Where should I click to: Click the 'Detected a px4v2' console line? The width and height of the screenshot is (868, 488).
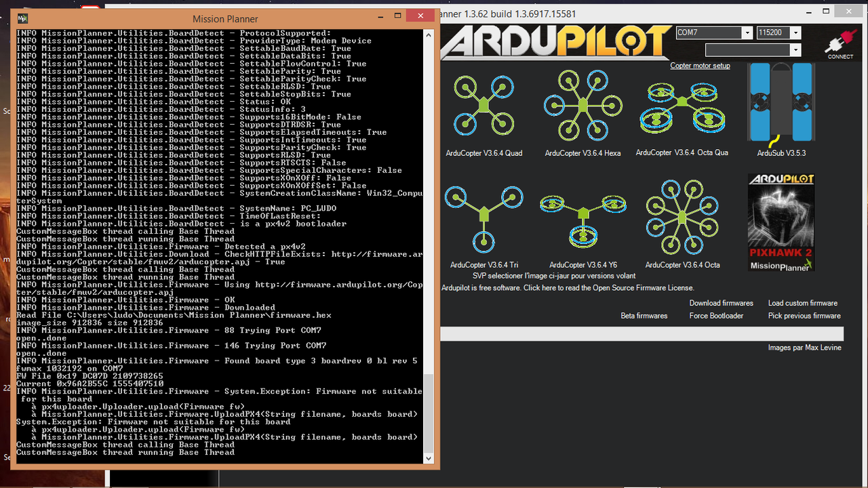tap(161, 247)
